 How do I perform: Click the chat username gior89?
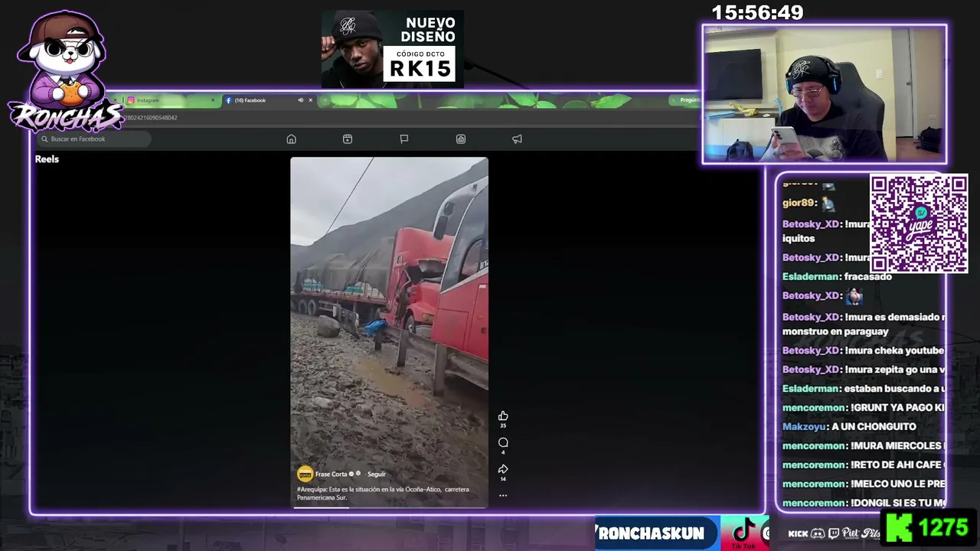[x=797, y=203]
